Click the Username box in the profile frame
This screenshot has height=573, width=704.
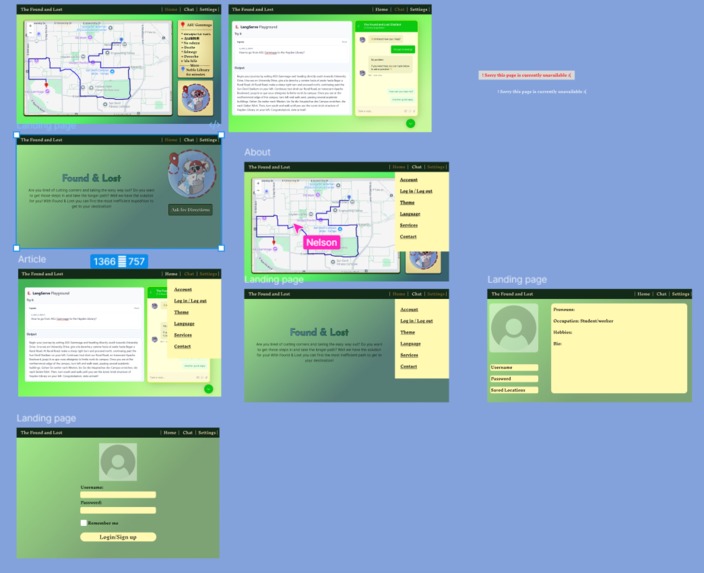pyautogui.click(x=514, y=367)
